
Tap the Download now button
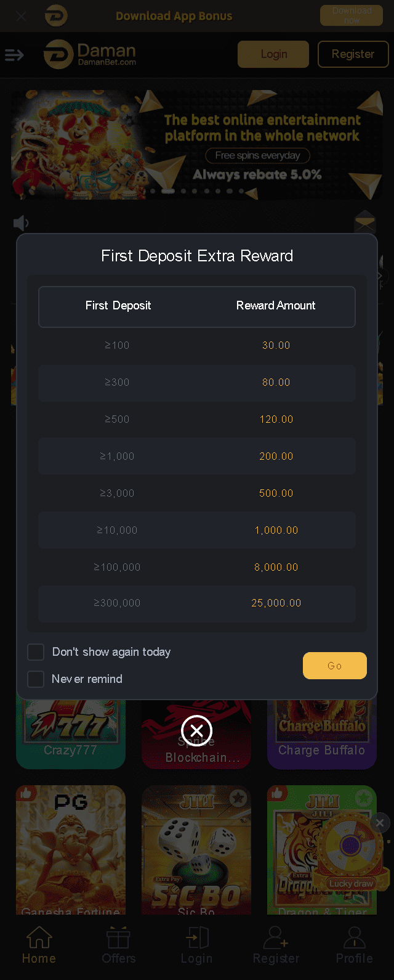click(352, 15)
